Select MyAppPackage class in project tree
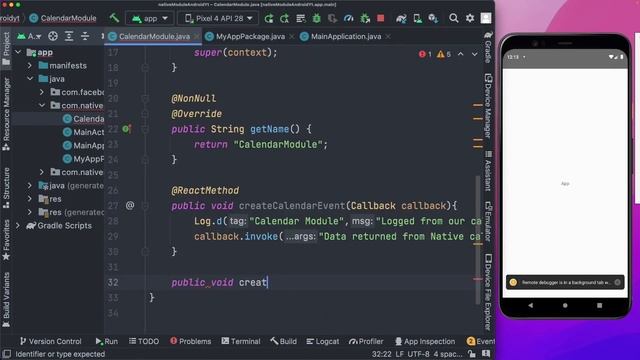The height and width of the screenshot is (360, 640). [84, 159]
